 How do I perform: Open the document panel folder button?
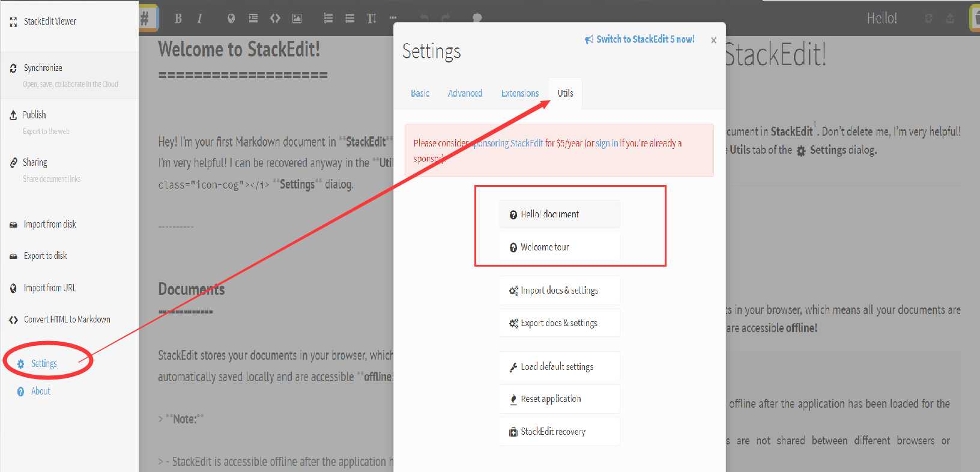975,18
